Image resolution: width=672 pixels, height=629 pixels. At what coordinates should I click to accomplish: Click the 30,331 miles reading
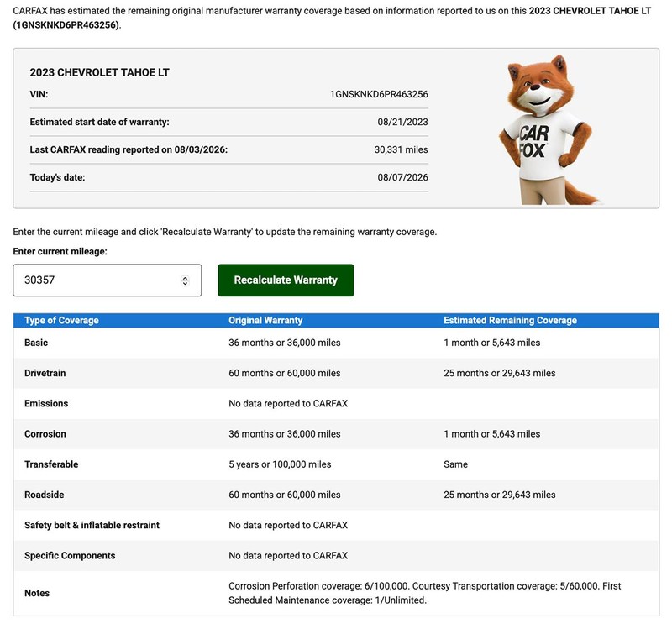click(402, 149)
